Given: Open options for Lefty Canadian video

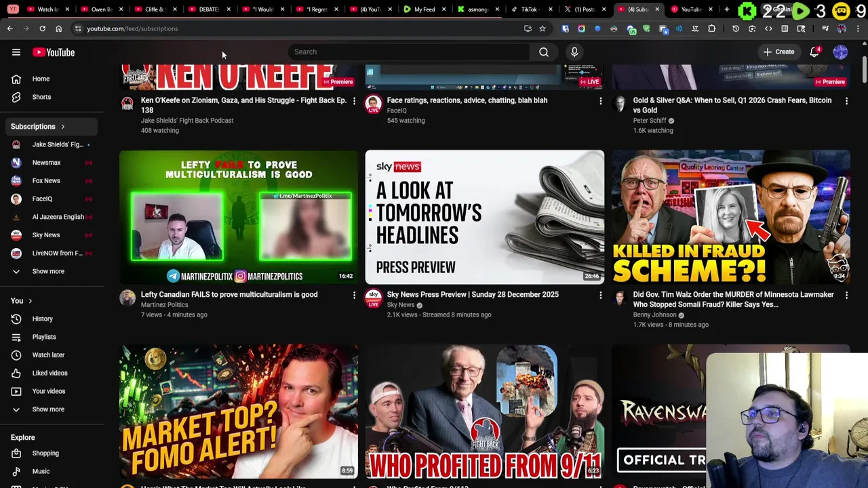Looking at the screenshot, I should point(354,296).
